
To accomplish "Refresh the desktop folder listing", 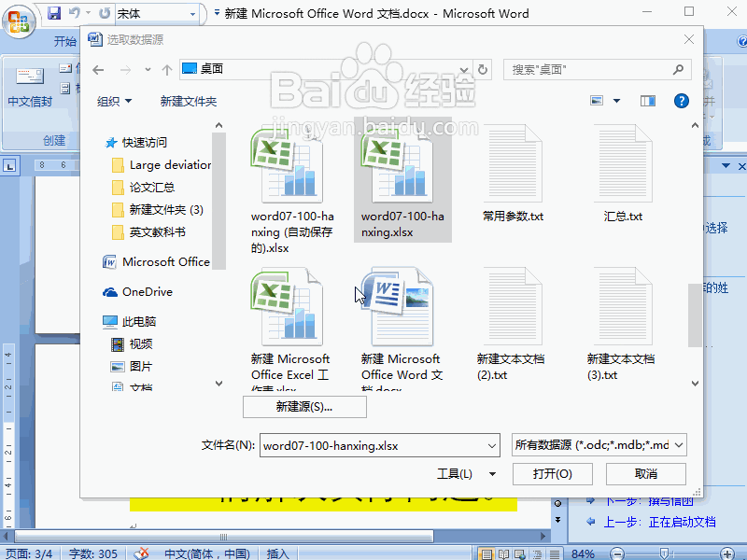I will pyautogui.click(x=483, y=69).
